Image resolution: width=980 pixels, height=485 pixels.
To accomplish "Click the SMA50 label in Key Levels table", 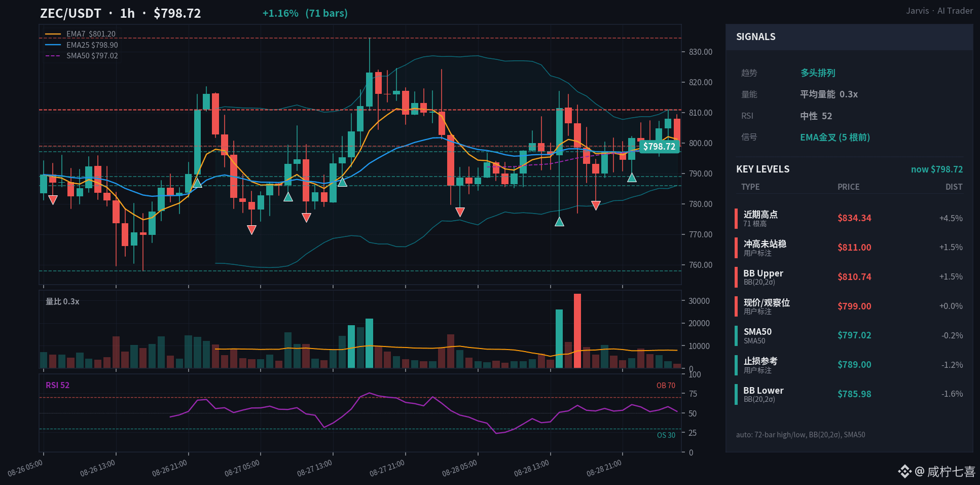I will pyautogui.click(x=757, y=332).
